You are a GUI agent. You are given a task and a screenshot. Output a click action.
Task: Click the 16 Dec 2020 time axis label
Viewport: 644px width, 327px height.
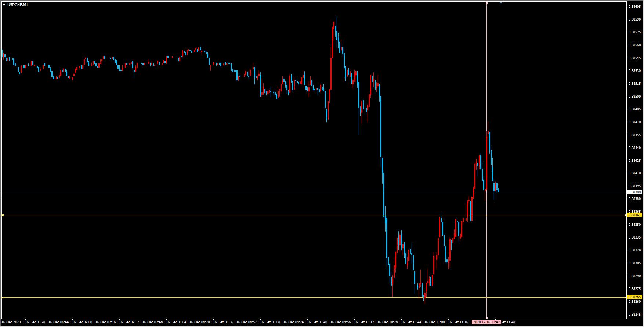tap(11, 322)
